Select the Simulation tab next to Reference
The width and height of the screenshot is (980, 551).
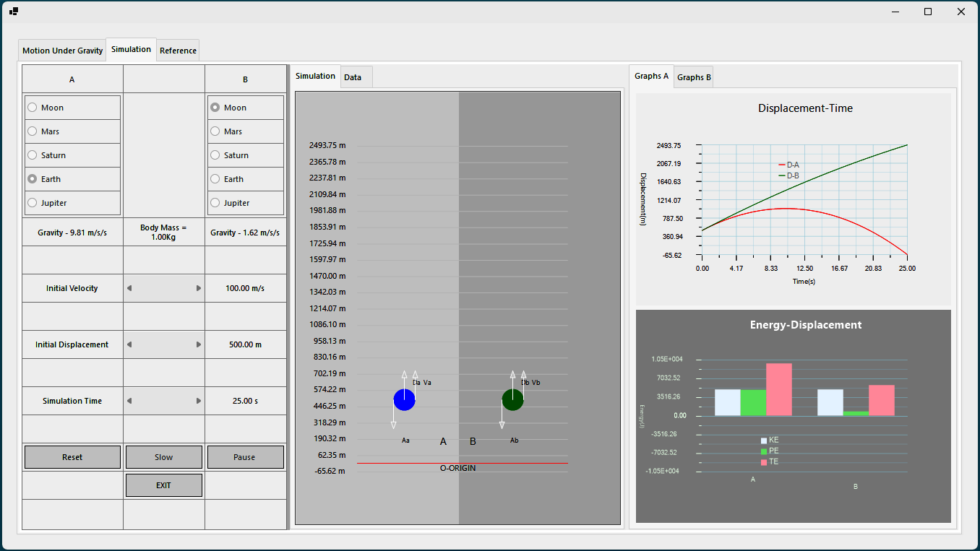pyautogui.click(x=132, y=49)
